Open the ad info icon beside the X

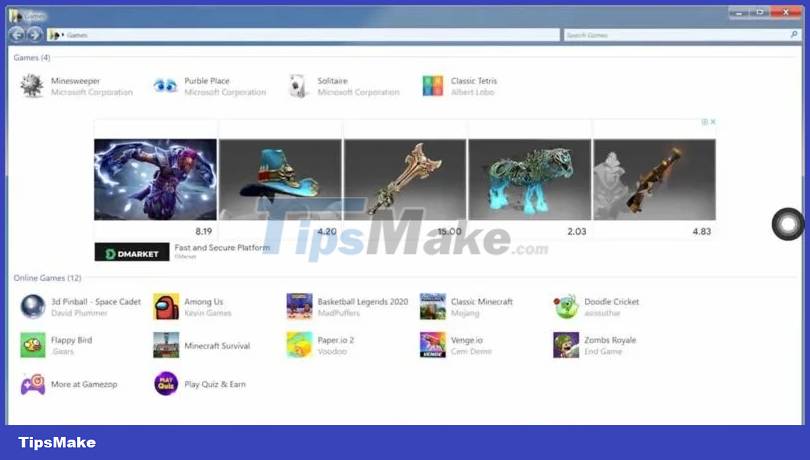(705, 122)
